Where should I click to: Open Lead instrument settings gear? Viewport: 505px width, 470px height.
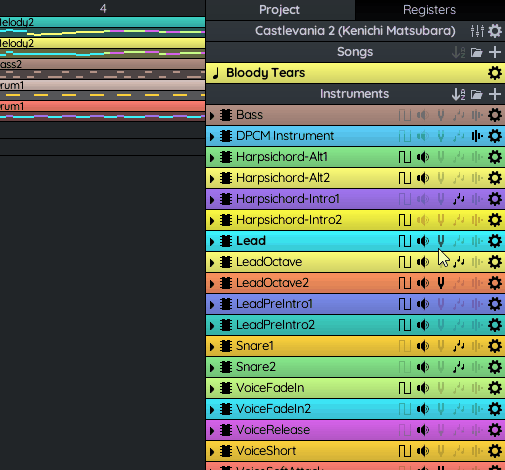tap(495, 241)
